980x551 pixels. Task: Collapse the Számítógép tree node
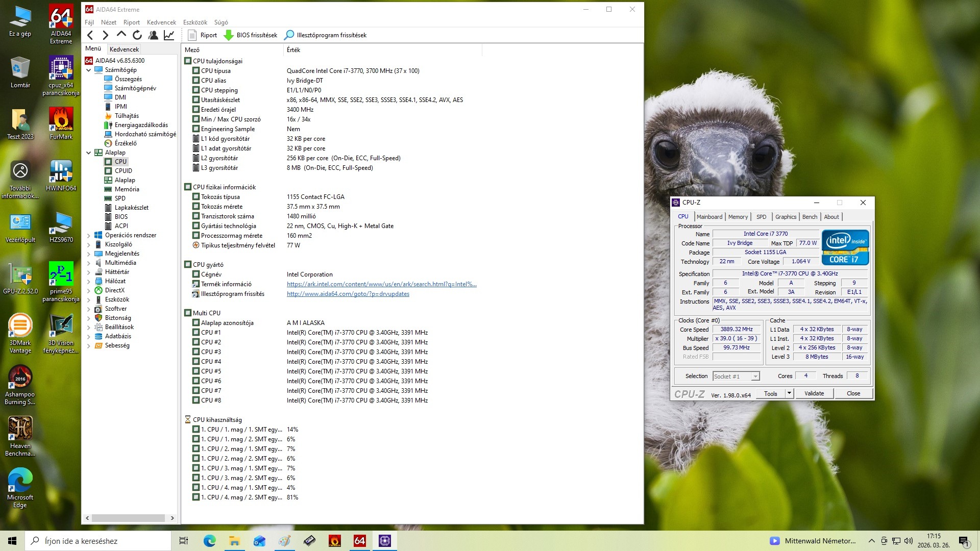[88, 70]
